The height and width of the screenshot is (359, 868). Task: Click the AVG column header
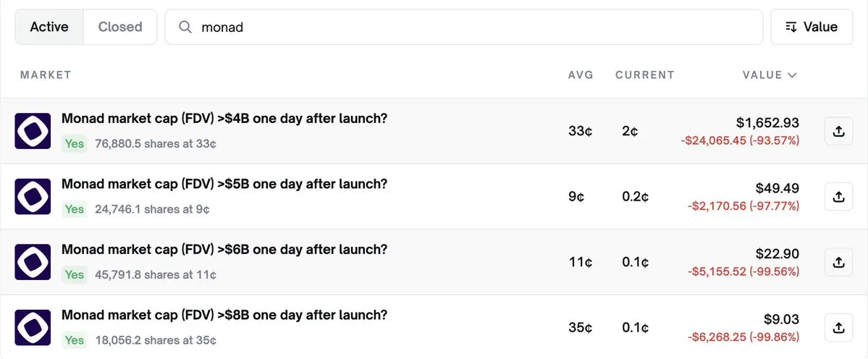(581, 75)
